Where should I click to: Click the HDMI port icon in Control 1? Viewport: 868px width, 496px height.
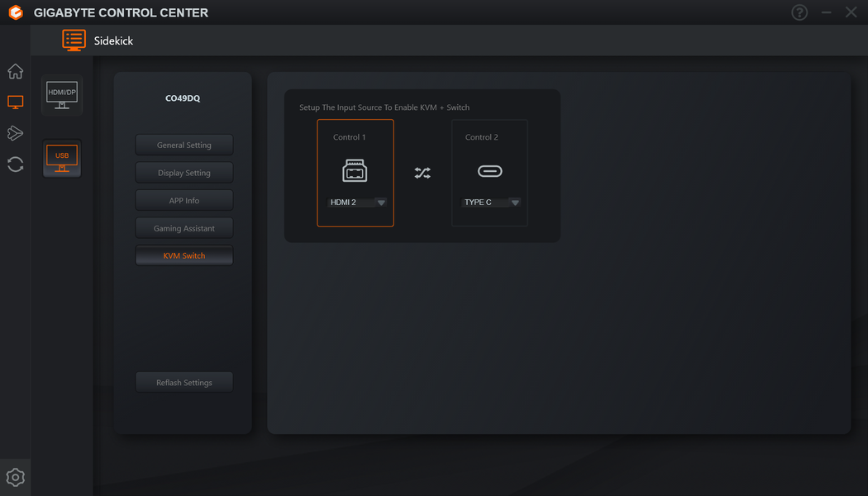(355, 170)
